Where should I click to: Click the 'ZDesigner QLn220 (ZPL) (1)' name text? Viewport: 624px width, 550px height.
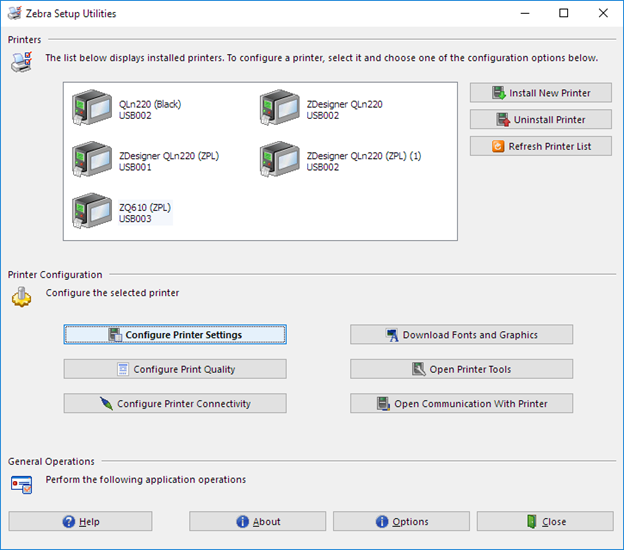coord(364,156)
